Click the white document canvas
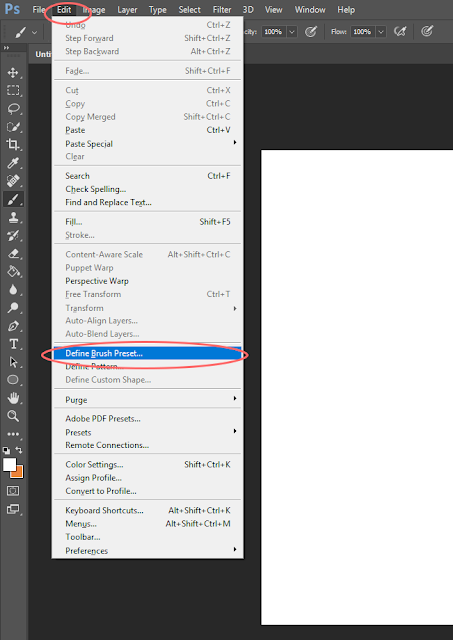This screenshot has width=453, height=640. click(357, 387)
